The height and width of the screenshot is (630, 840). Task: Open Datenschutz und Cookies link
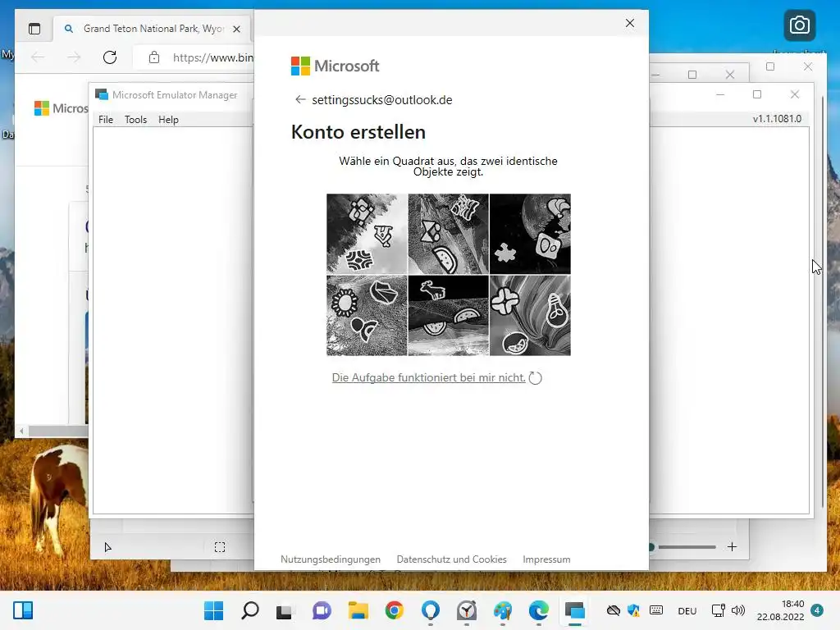452,559
